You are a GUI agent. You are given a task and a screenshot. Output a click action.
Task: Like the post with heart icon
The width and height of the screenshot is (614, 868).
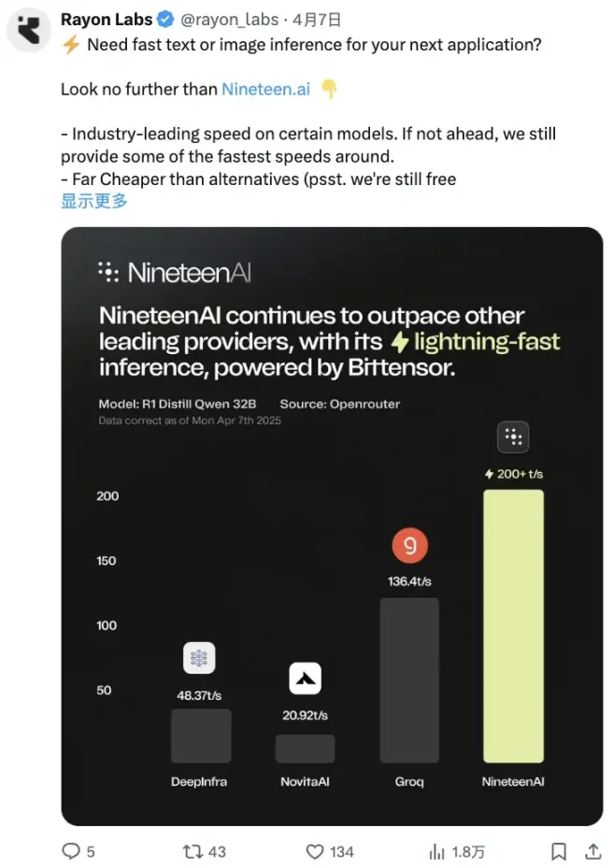[x=316, y=850]
